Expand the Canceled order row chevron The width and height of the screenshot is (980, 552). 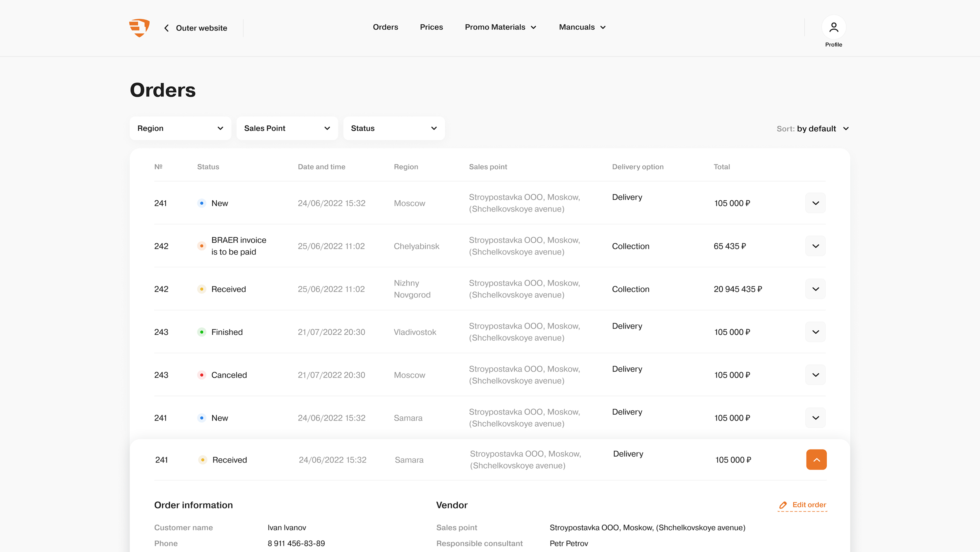(x=815, y=375)
